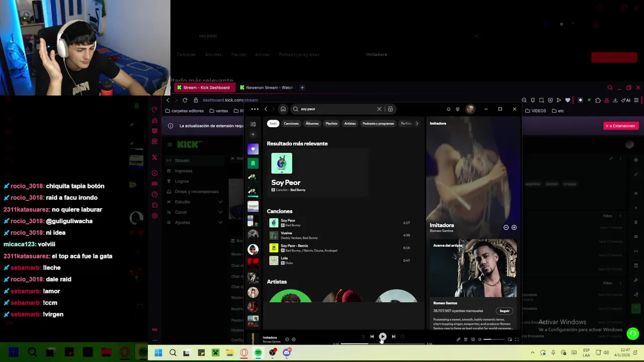This screenshot has width=644, height=362.
Task: Switch to the Newenon Stream browser tab
Action: [267, 87]
